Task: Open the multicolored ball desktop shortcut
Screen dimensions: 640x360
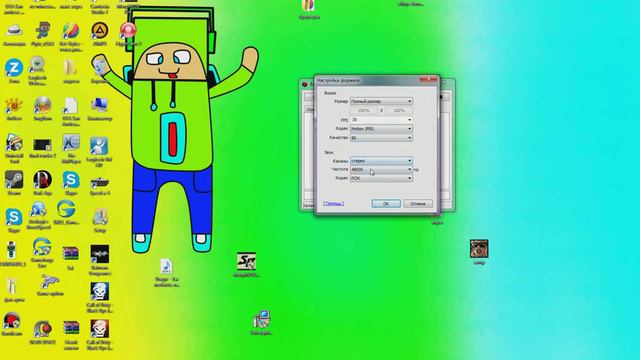Action: click(x=71, y=31)
